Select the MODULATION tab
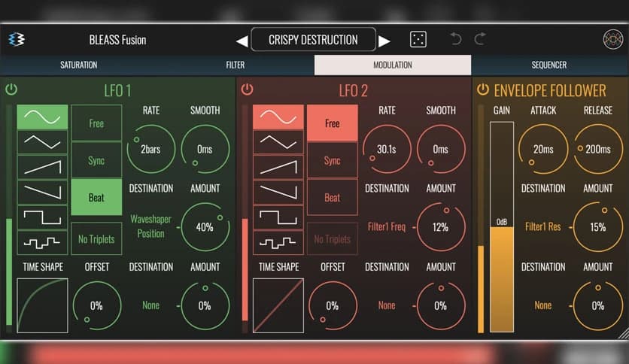629x364 pixels. [x=393, y=65]
